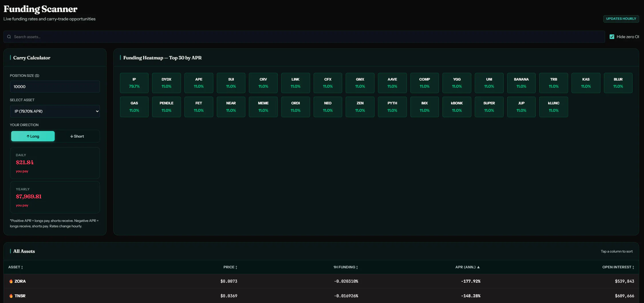Screen dimensions: 644x303
Task: Select the PENDLE heatmap tile
Action: (x=166, y=107)
